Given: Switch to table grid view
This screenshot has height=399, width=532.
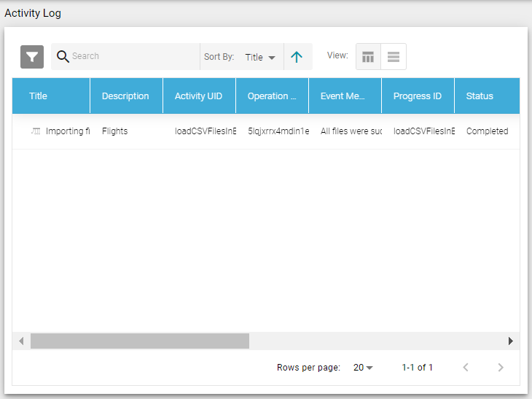Looking at the screenshot, I should tap(368, 57).
